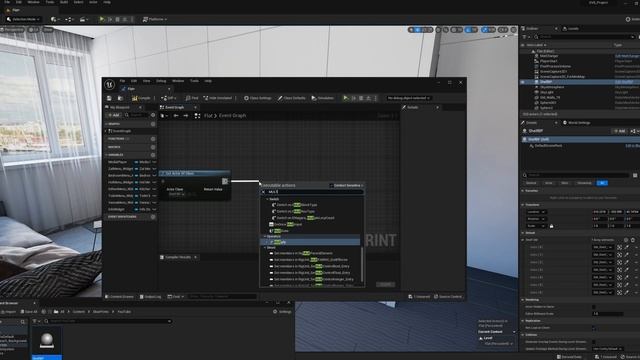Open Class Settings in blueprint editor
640x360 pixels.
258,98
